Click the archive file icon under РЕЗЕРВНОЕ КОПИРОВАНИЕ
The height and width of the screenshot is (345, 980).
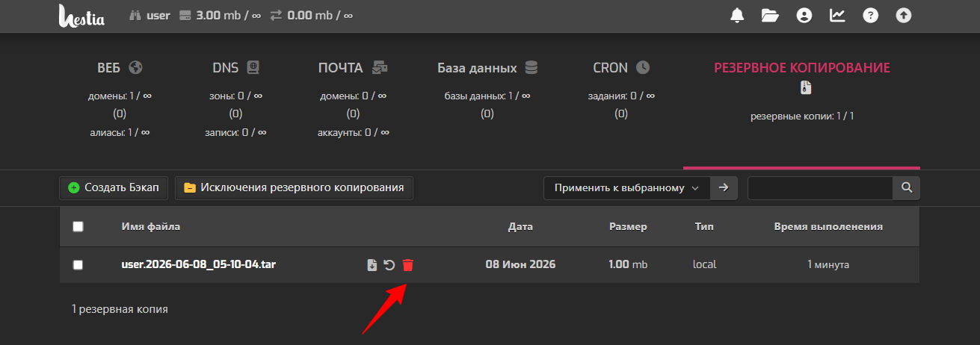click(805, 88)
